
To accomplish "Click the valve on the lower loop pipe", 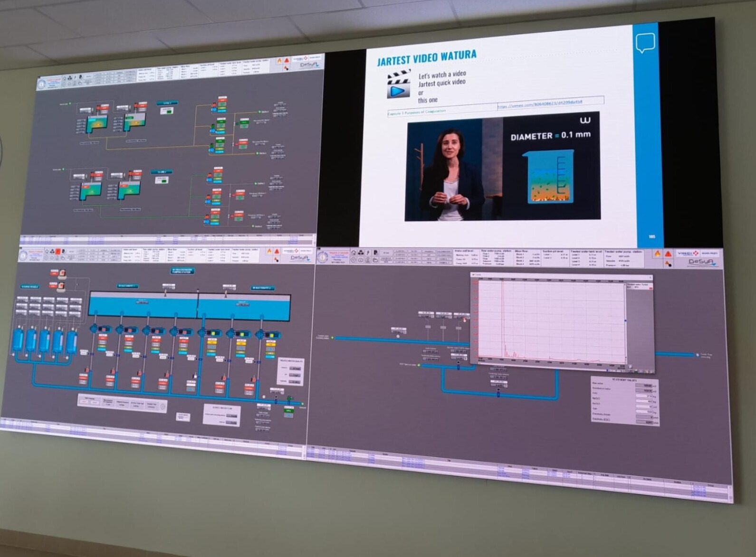I will [x=498, y=393].
